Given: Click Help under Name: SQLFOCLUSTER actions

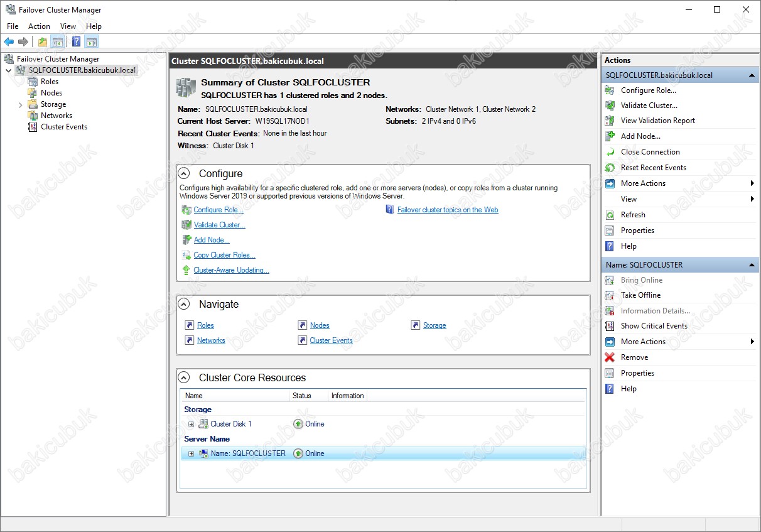Looking at the screenshot, I should point(629,389).
